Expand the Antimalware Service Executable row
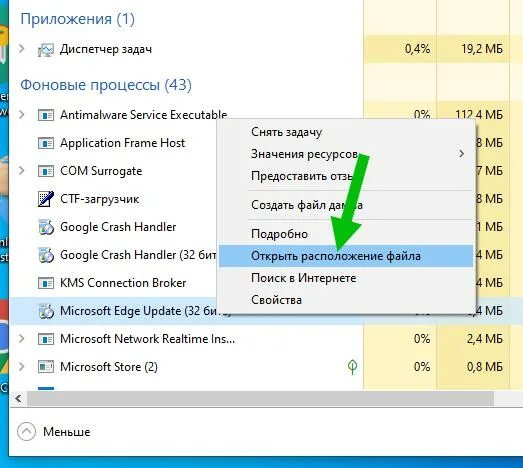Viewport: 523px width, 468px height. tap(22, 115)
